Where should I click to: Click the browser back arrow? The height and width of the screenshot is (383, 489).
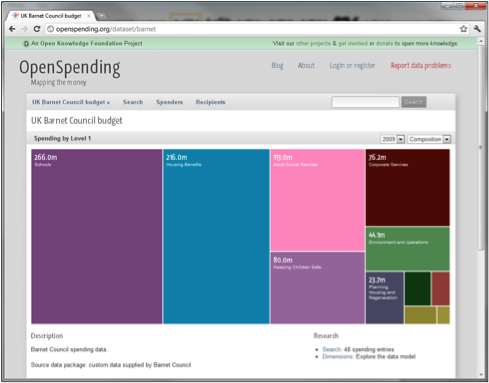(x=12, y=29)
